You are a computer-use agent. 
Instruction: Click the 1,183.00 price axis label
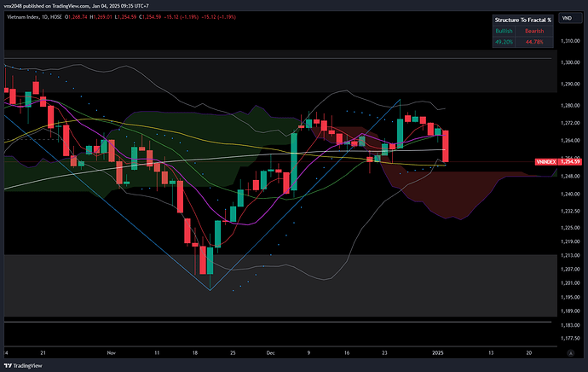570,325
